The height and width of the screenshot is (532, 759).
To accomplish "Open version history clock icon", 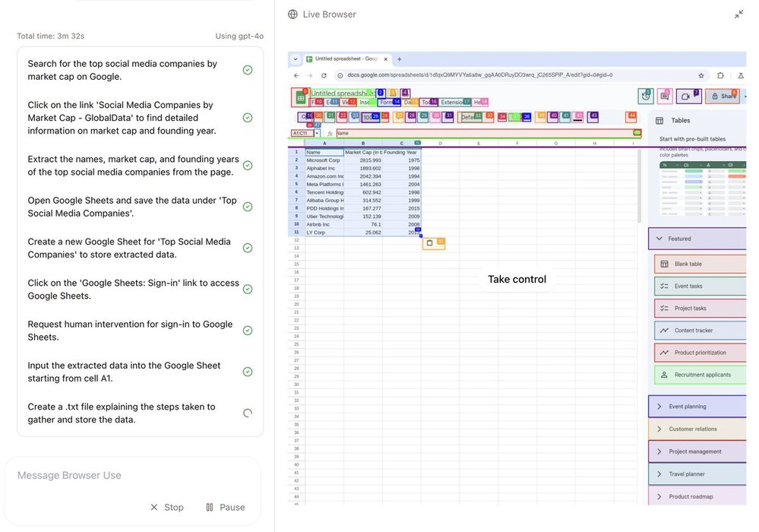I will tap(646, 96).
